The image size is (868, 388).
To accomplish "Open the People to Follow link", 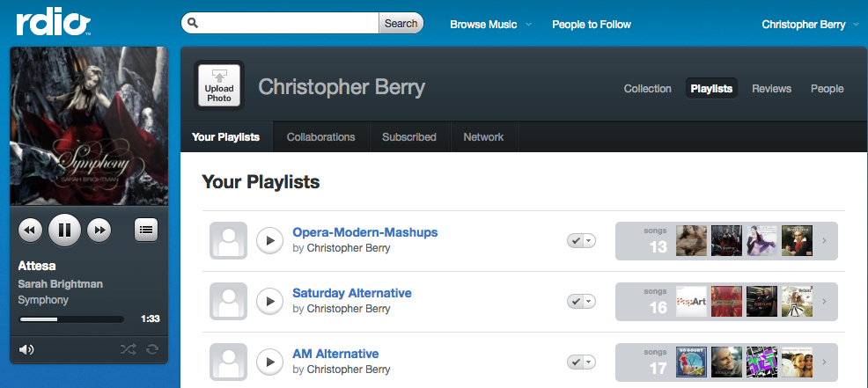I will pyautogui.click(x=592, y=24).
